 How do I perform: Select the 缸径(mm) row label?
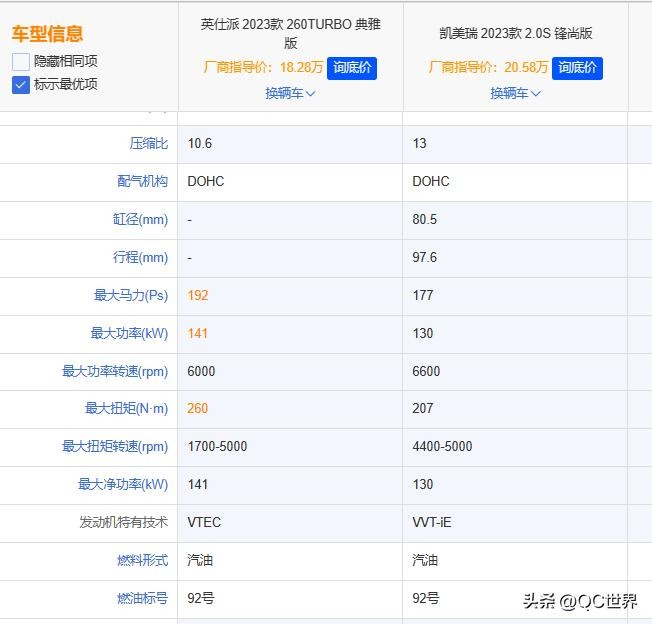pyautogui.click(x=140, y=220)
